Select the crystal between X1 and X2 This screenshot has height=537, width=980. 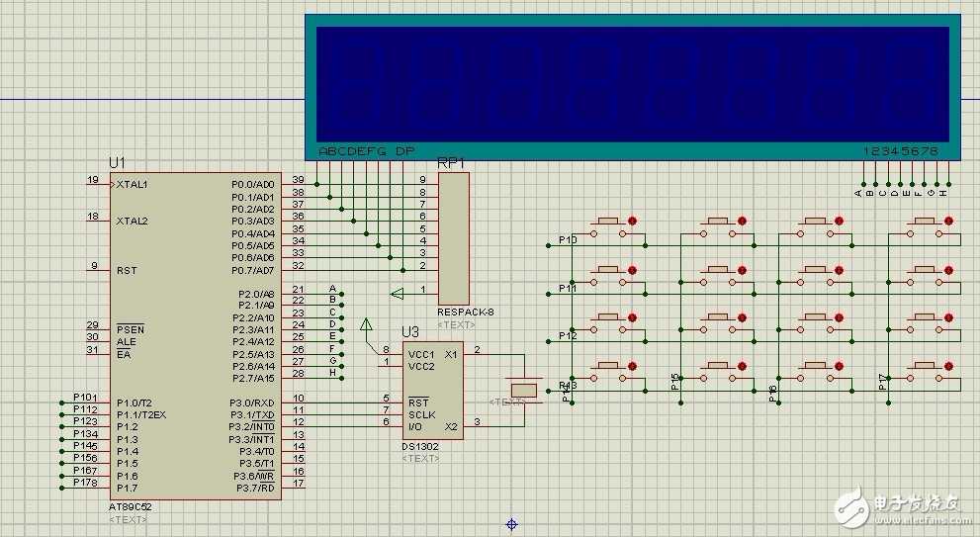(524, 390)
